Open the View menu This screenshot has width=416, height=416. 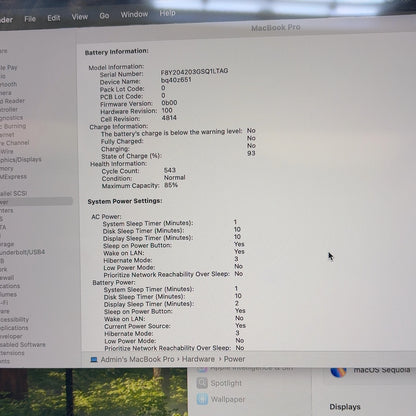click(x=80, y=17)
